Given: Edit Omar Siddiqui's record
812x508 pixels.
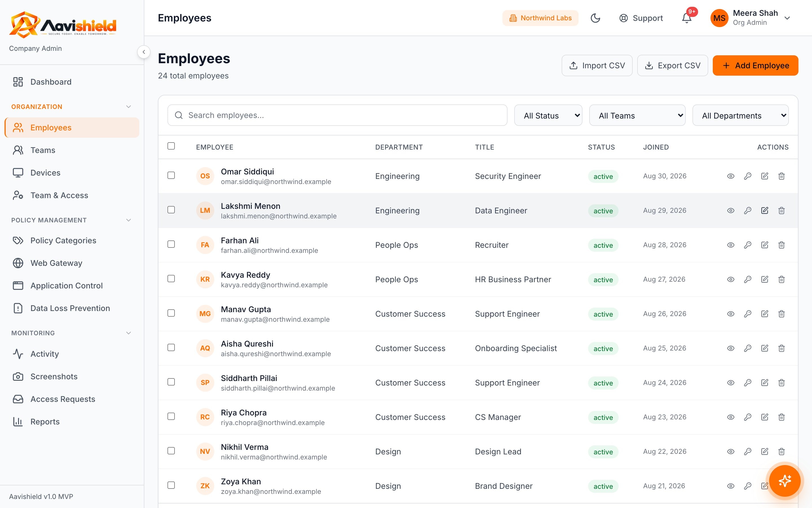Looking at the screenshot, I should point(764,176).
